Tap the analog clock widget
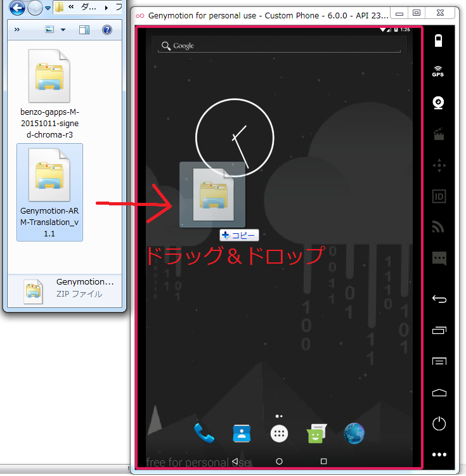The height and width of the screenshot is (476, 466). pos(235,138)
